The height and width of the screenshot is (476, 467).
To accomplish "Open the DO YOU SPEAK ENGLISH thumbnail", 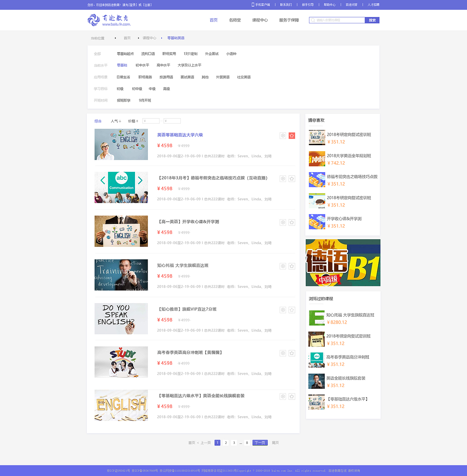I will [x=121, y=319].
